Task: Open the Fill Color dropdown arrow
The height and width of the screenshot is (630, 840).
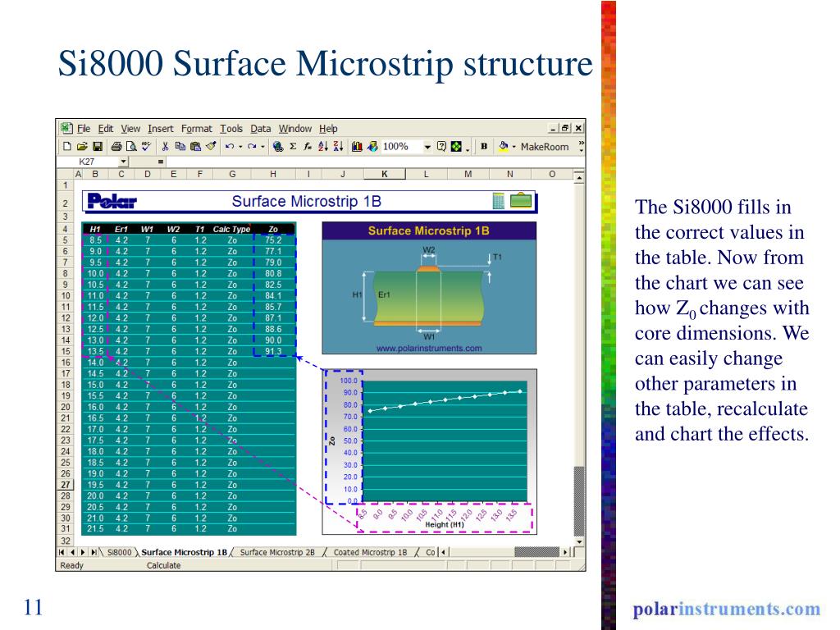Action: (x=514, y=147)
